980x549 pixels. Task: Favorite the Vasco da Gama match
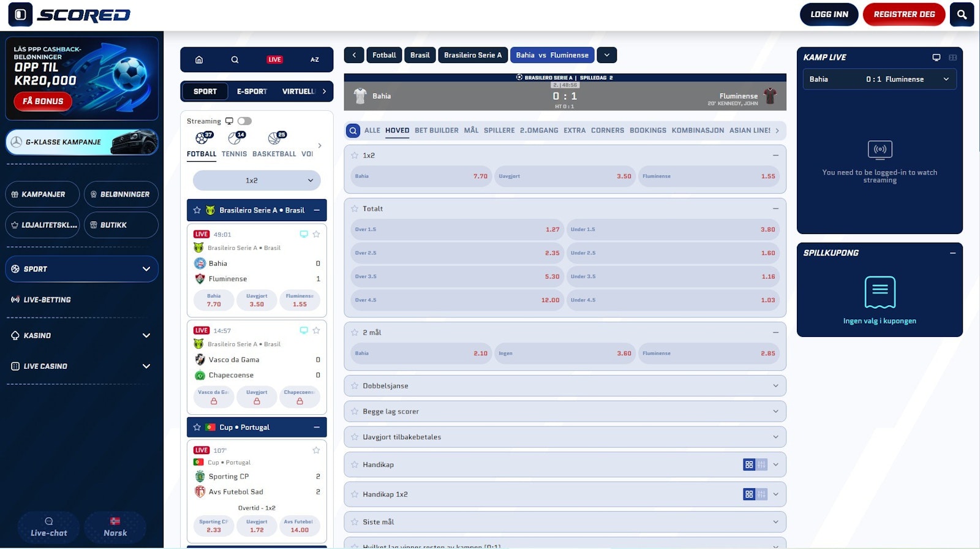pyautogui.click(x=317, y=330)
